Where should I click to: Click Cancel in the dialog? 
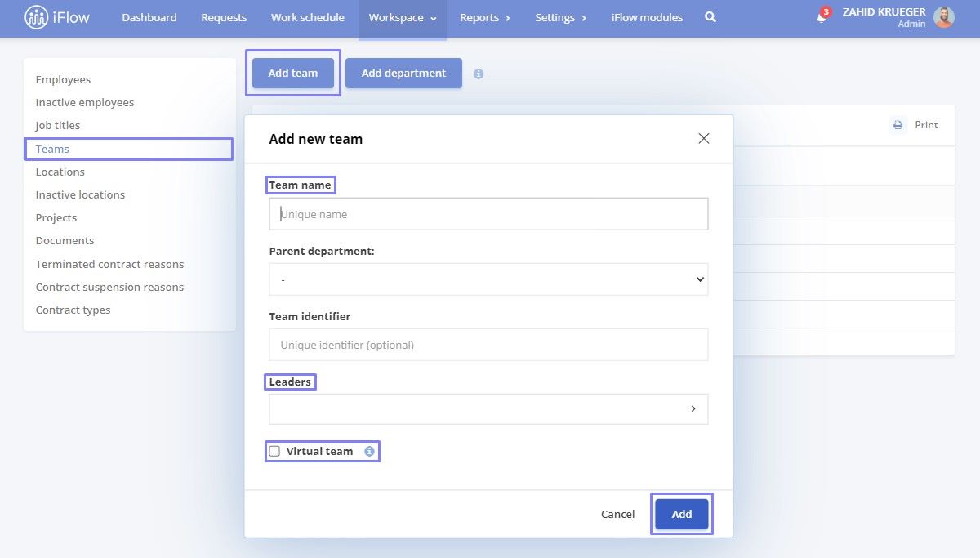pyautogui.click(x=617, y=514)
